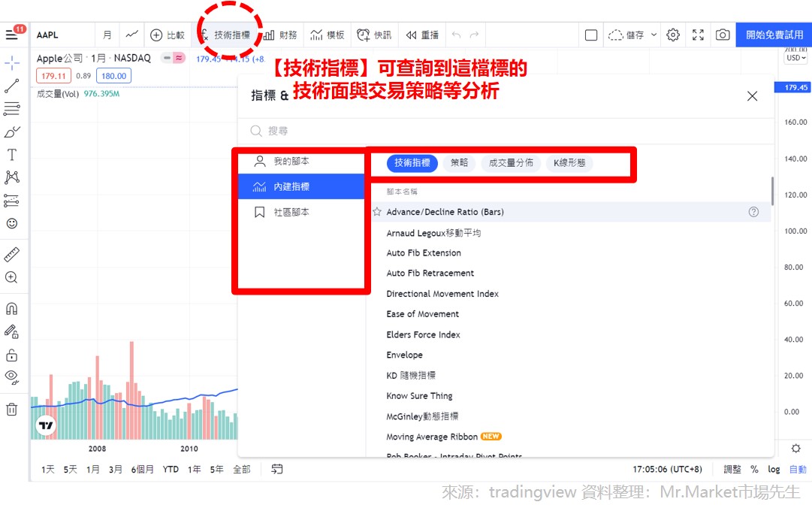Take a chart snapshot camera icon

[x=723, y=35]
